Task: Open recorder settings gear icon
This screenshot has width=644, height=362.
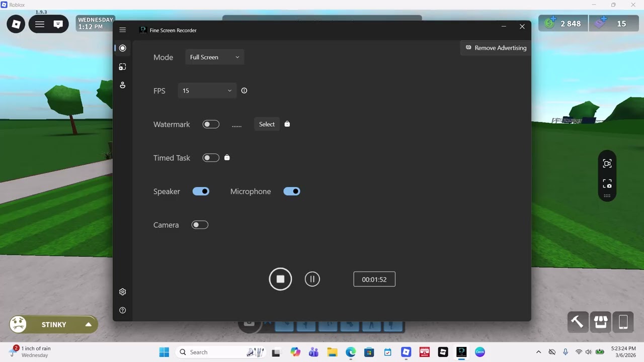Action: pos(122,292)
